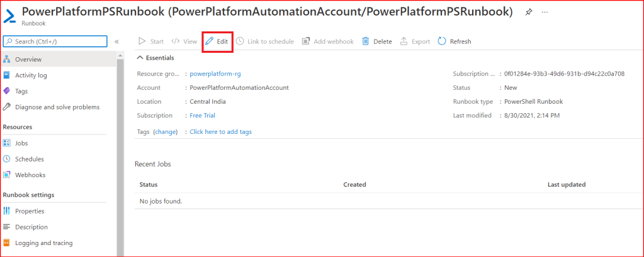Open the powerplatform-rg resource group link
Image resolution: width=644 pixels, height=257 pixels.
pos(215,74)
